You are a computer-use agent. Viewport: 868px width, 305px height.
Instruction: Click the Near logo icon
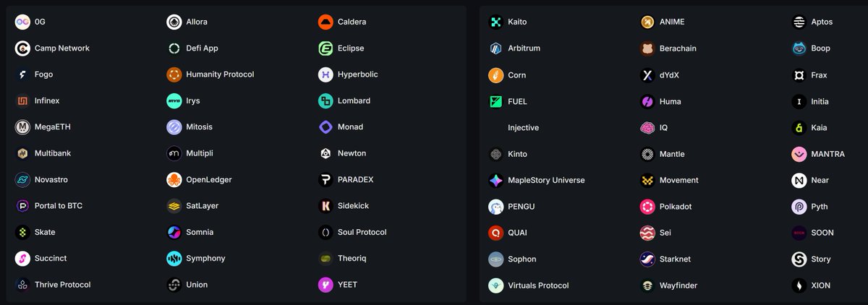pyautogui.click(x=799, y=180)
